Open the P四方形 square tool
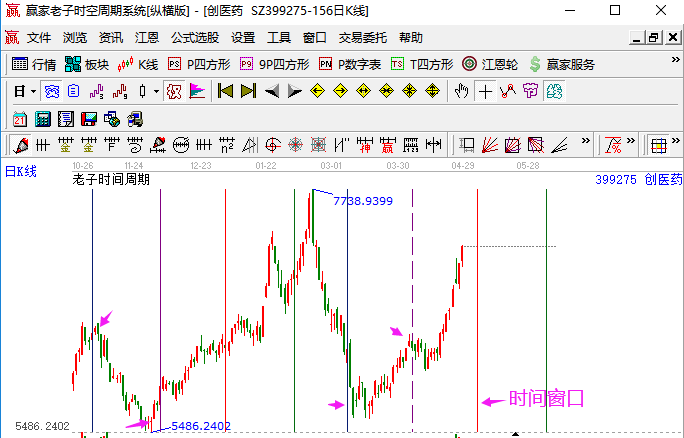The height and width of the screenshot is (438, 684). (198, 64)
